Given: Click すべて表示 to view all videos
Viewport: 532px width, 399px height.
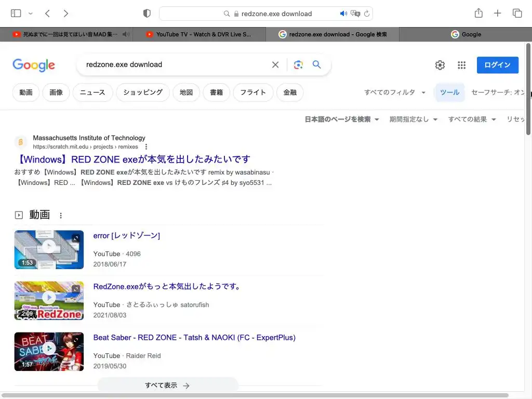Looking at the screenshot, I should [168, 385].
